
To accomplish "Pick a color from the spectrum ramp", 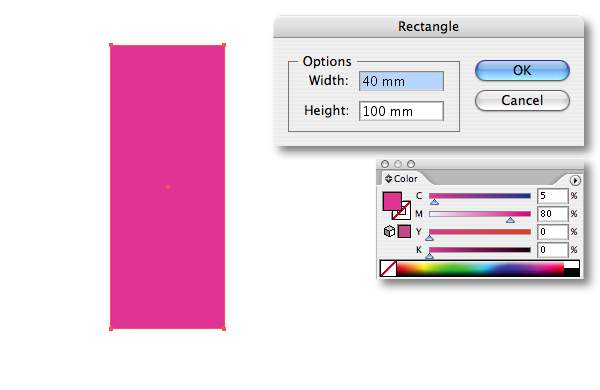I will point(480,268).
